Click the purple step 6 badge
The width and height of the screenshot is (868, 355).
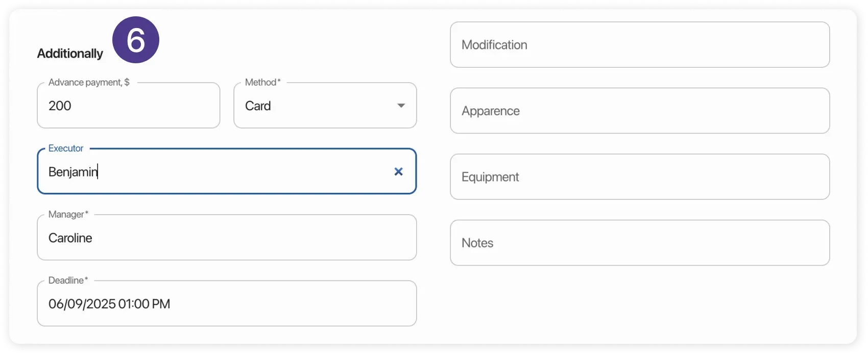click(x=136, y=40)
